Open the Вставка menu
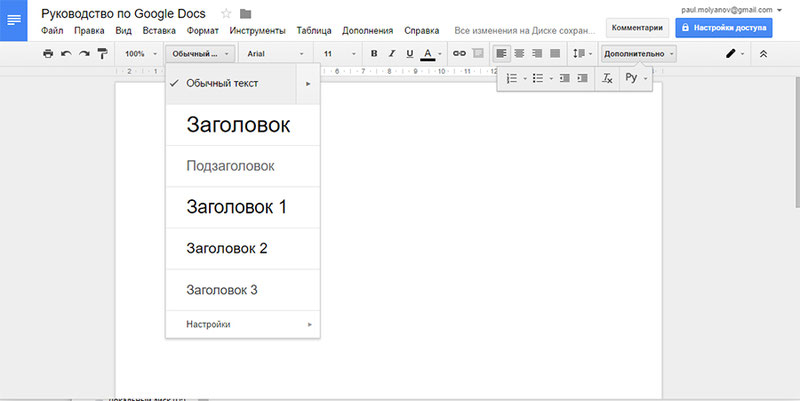The width and height of the screenshot is (800, 401). (159, 31)
